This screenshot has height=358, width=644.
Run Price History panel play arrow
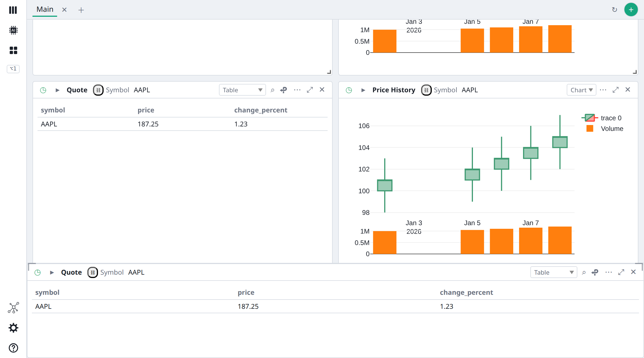363,90
